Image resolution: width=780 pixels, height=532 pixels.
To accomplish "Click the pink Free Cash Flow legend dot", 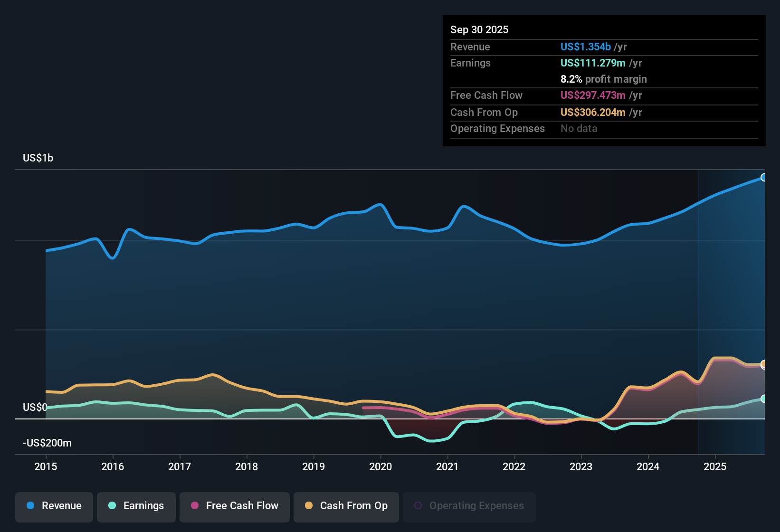I will point(194,506).
